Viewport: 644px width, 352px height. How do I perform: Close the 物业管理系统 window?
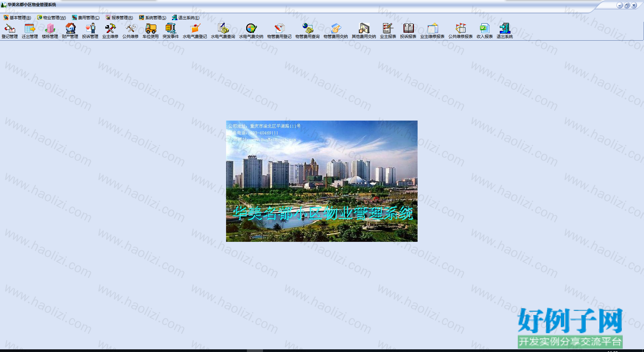pos(634,5)
